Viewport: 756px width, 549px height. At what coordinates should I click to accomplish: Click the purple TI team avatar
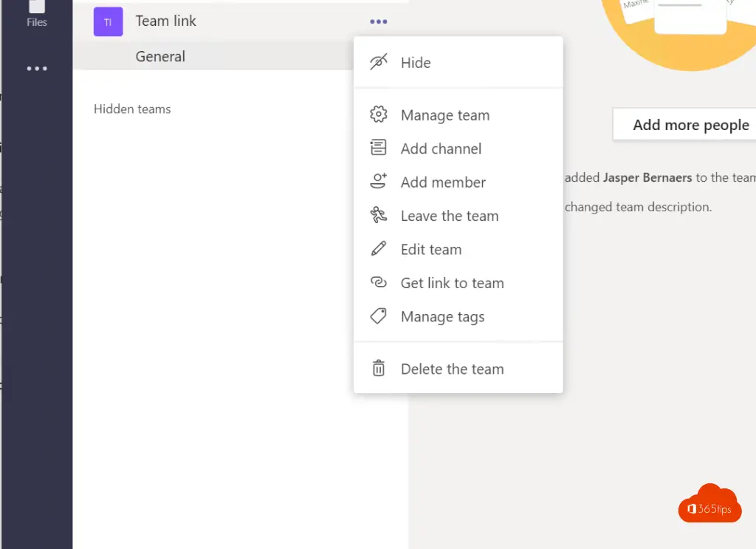coord(108,22)
